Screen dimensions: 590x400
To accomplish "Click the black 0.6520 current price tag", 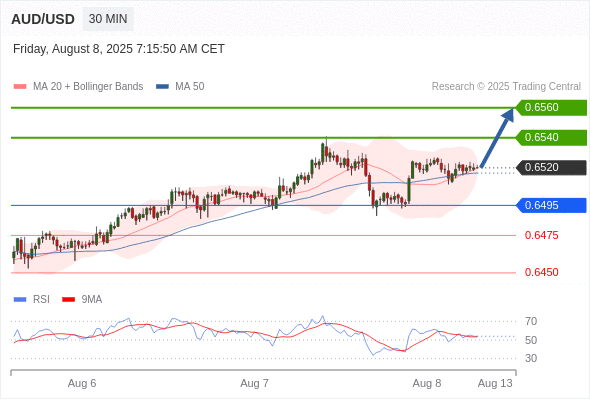I will (551, 167).
